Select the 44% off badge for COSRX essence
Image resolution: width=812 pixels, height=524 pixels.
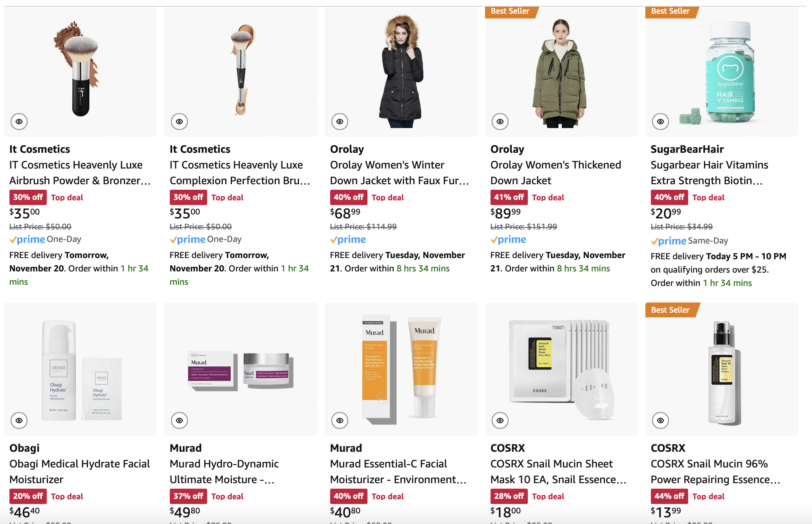[669, 497]
